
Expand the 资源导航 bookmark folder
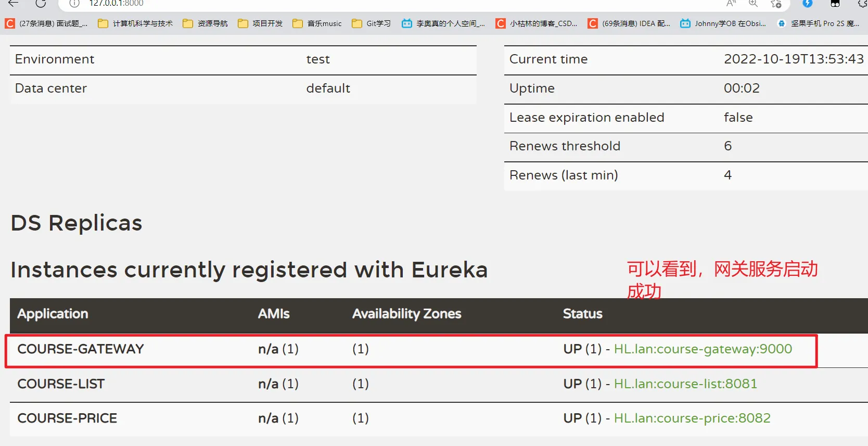coord(206,23)
